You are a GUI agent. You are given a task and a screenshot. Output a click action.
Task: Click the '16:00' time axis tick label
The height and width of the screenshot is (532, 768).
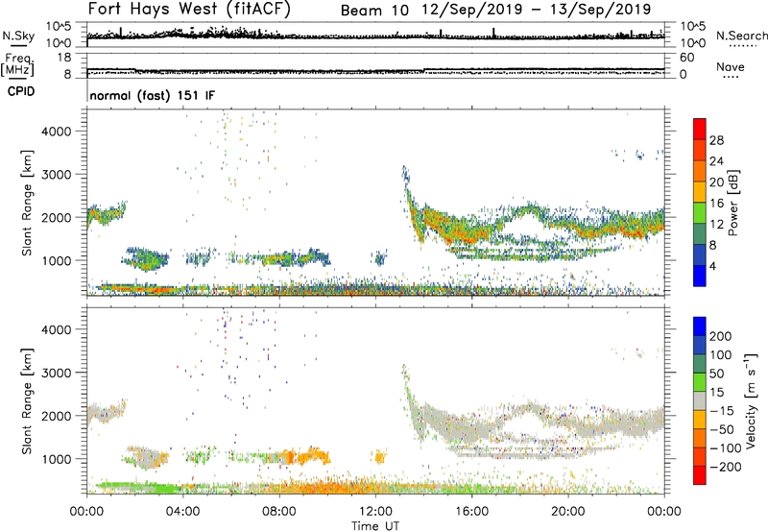pos(472,512)
